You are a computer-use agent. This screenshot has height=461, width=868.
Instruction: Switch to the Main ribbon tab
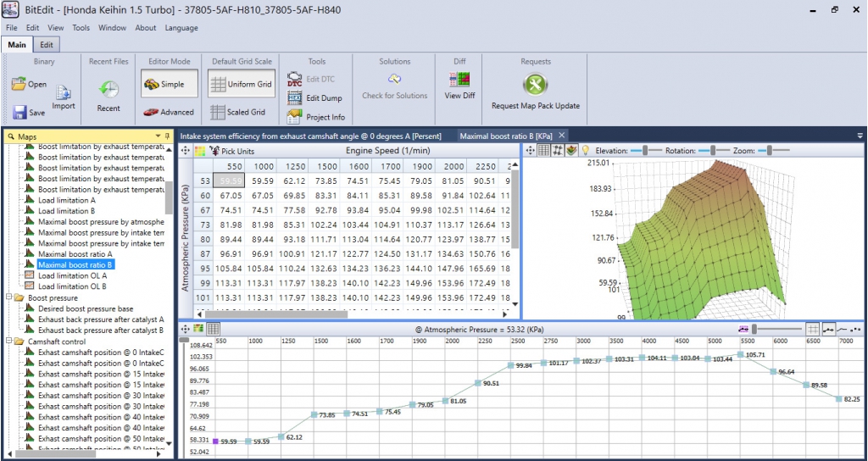[17, 45]
